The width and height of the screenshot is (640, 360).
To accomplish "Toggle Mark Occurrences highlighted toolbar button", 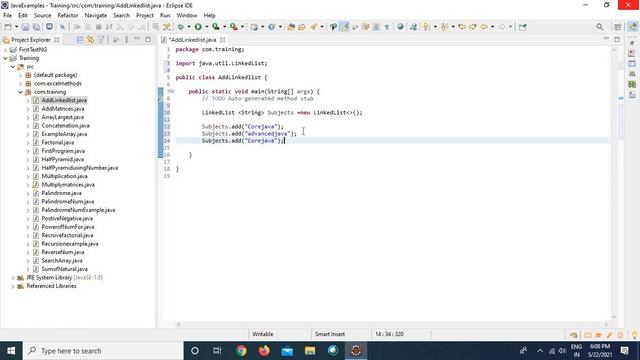I will 345,27.
